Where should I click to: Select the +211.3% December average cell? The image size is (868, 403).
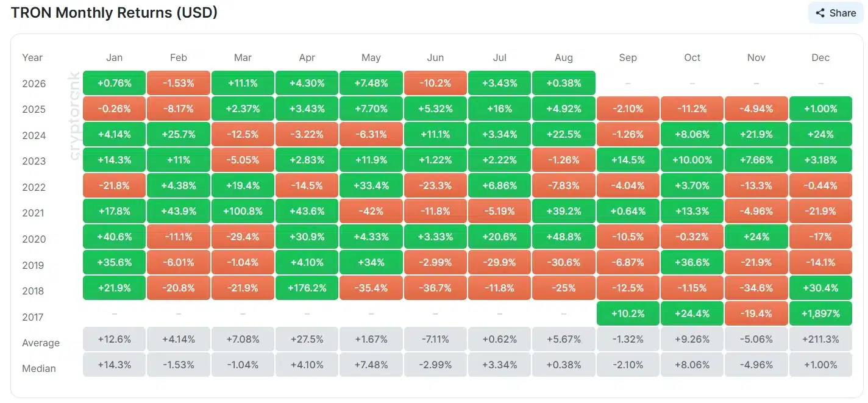tap(820, 339)
